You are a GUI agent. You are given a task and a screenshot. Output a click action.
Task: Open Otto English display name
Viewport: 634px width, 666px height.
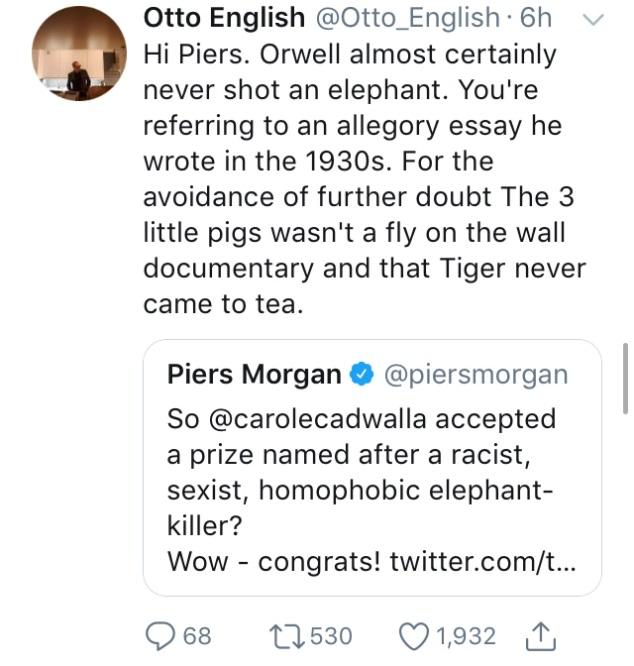224,17
